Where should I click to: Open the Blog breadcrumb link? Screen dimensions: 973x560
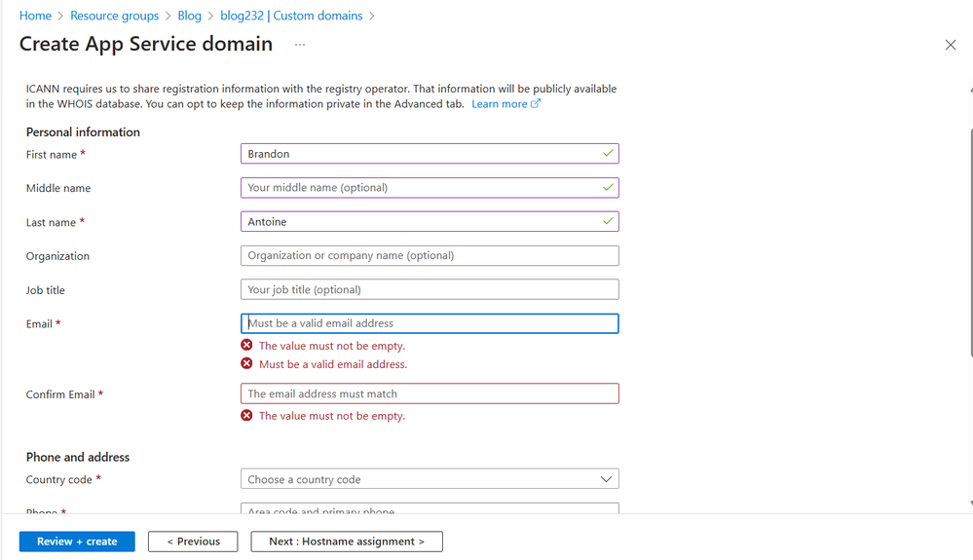click(189, 16)
